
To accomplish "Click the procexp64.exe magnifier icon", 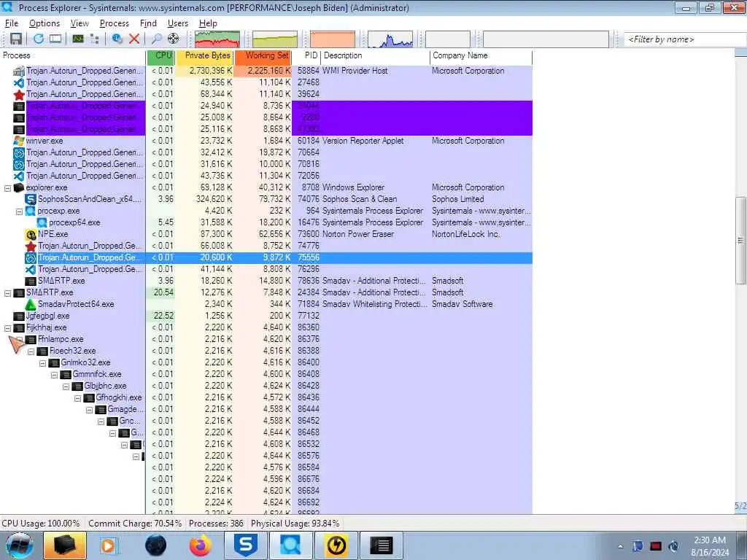I will click(x=42, y=222).
